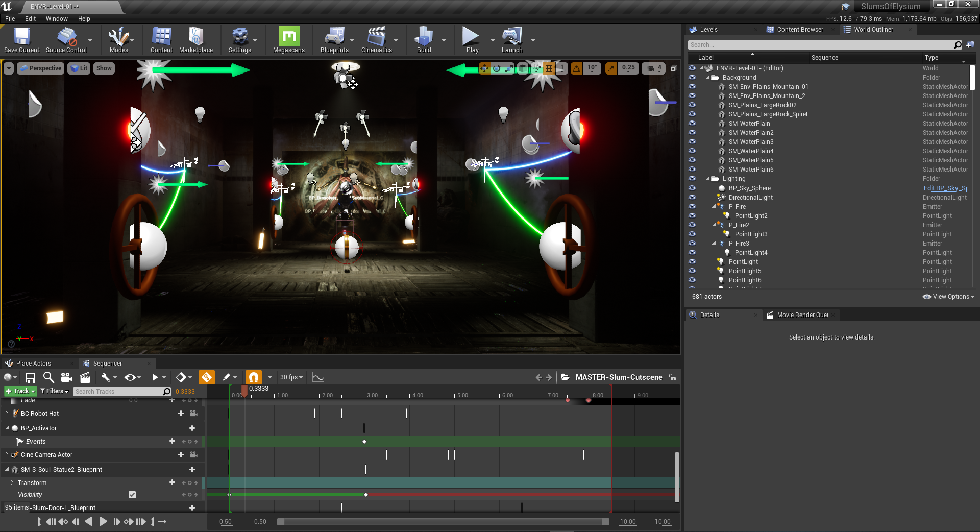Expand the BC Robot Hat track
The image size is (980, 532).
click(7, 414)
